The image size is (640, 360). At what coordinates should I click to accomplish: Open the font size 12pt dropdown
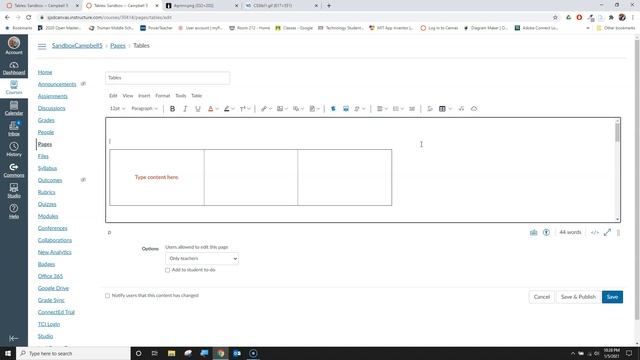118,109
